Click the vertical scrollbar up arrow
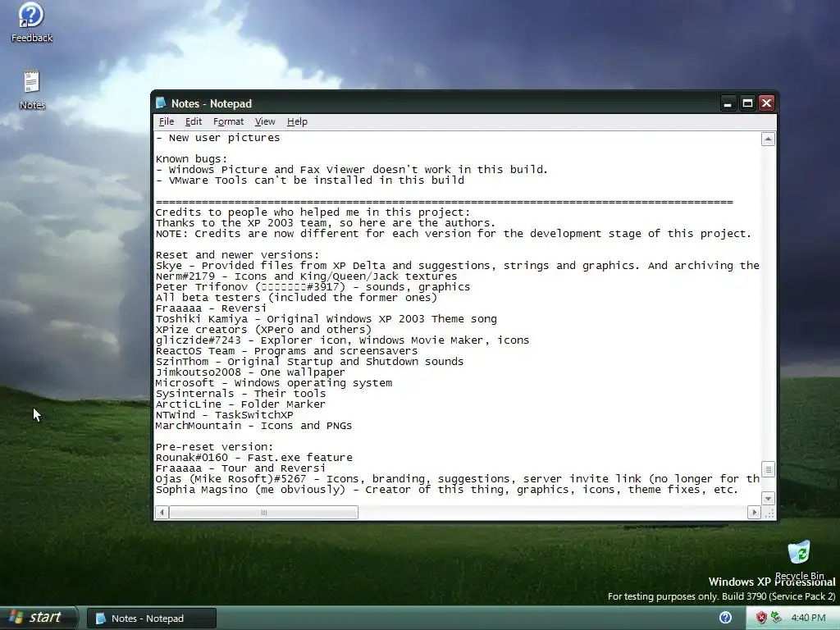 pyautogui.click(x=768, y=139)
